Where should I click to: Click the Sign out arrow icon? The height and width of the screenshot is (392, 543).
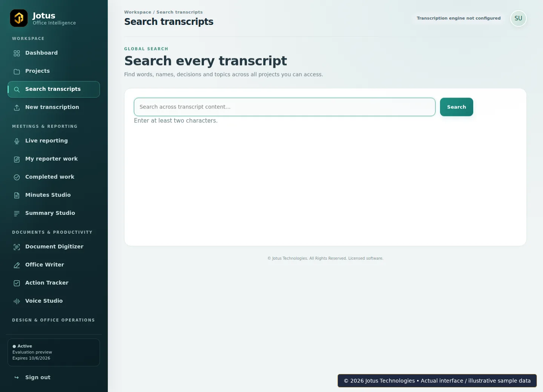[17, 378]
